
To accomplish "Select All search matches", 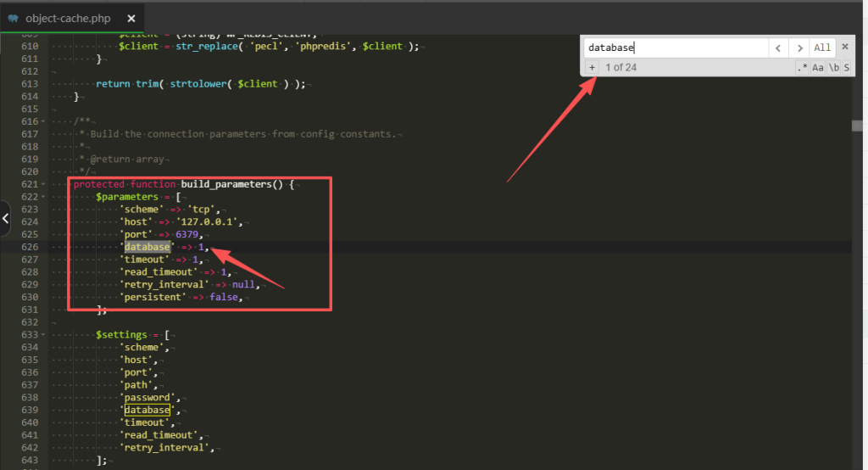I will click(x=822, y=48).
